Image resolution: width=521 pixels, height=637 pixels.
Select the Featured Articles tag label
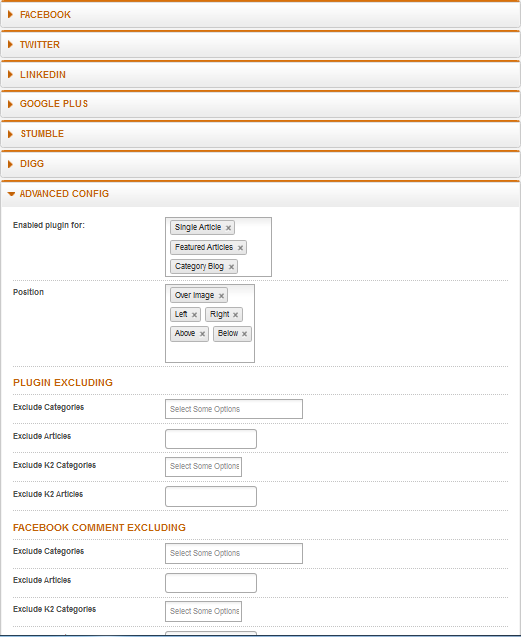pyautogui.click(x=204, y=247)
